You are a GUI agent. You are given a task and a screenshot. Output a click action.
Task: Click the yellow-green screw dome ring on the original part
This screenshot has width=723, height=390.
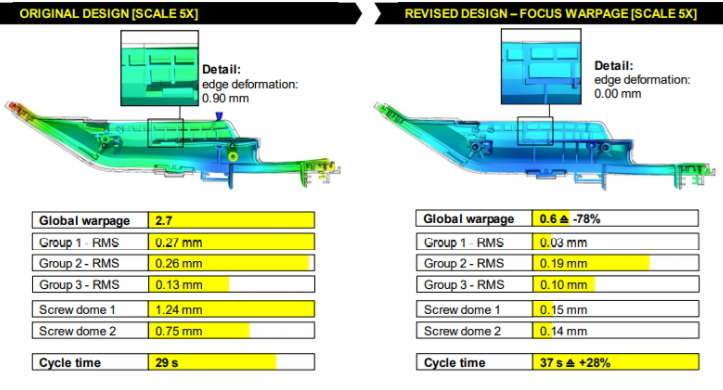(233, 157)
